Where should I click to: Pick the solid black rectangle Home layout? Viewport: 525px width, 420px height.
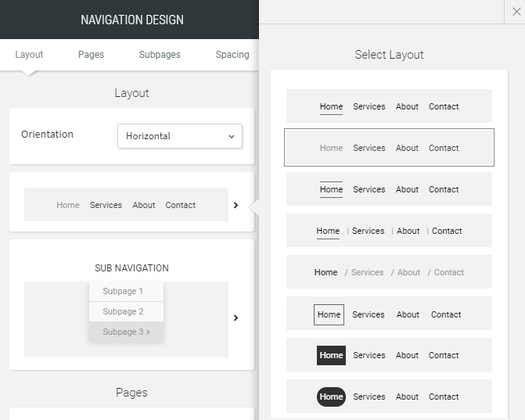389,355
